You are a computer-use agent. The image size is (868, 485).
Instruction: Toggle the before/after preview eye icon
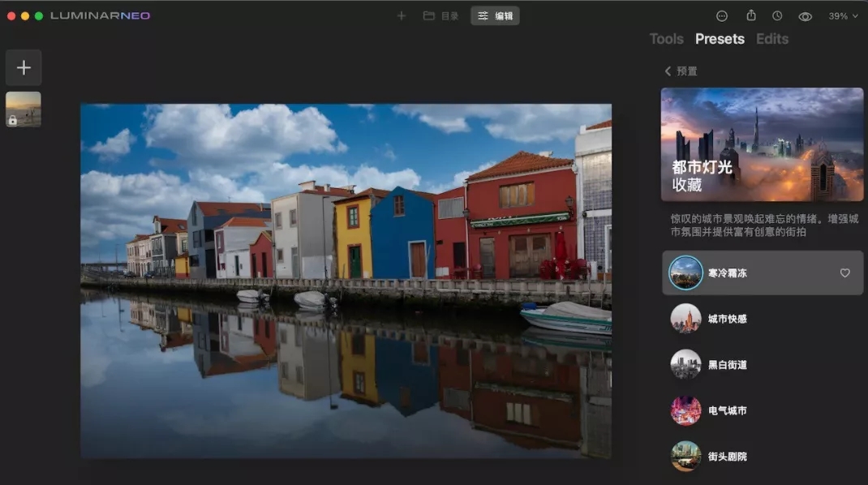click(x=805, y=16)
